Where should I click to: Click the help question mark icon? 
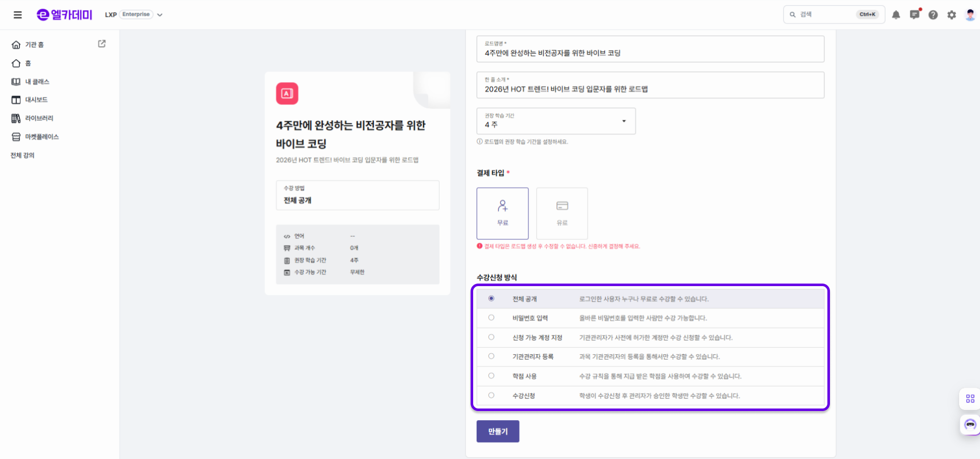(x=933, y=15)
